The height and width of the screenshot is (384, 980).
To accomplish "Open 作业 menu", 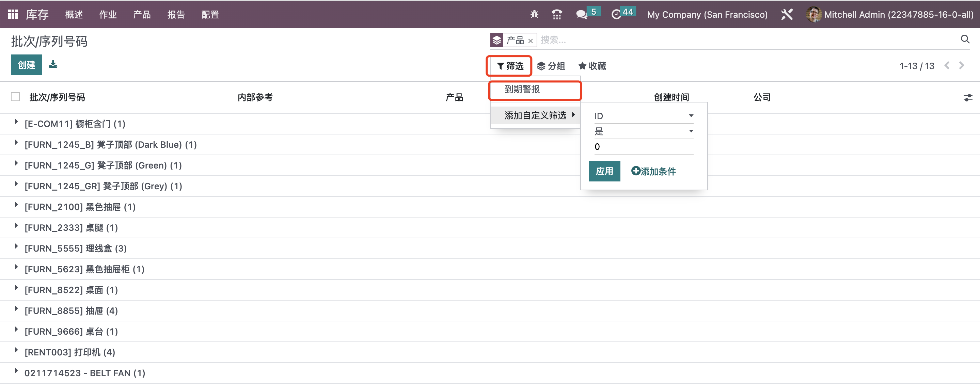I will coord(108,14).
